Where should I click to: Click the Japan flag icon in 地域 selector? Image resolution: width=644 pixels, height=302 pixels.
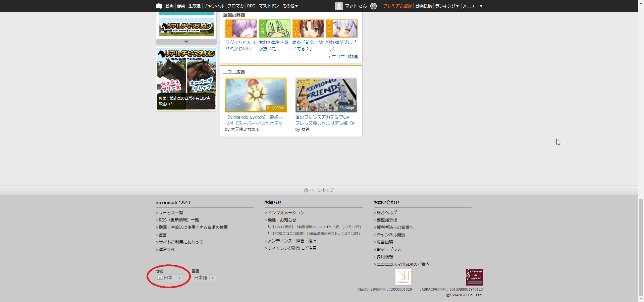[x=160, y=278]
